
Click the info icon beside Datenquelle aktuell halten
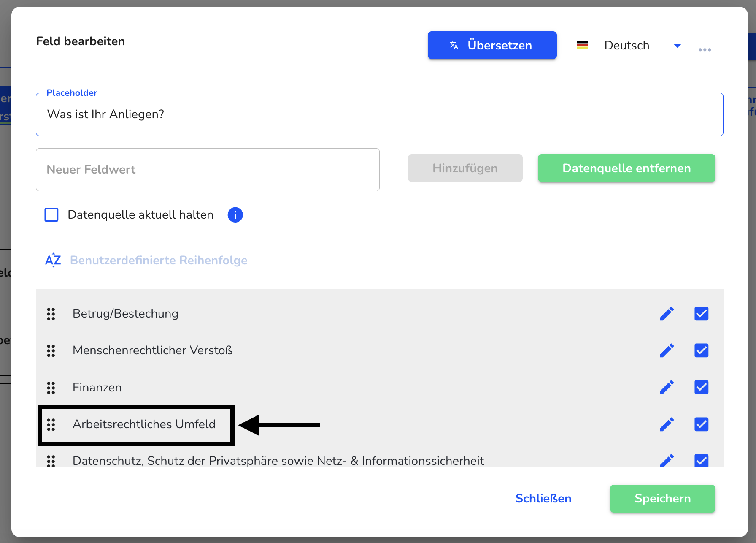click(x=235, y=215)
